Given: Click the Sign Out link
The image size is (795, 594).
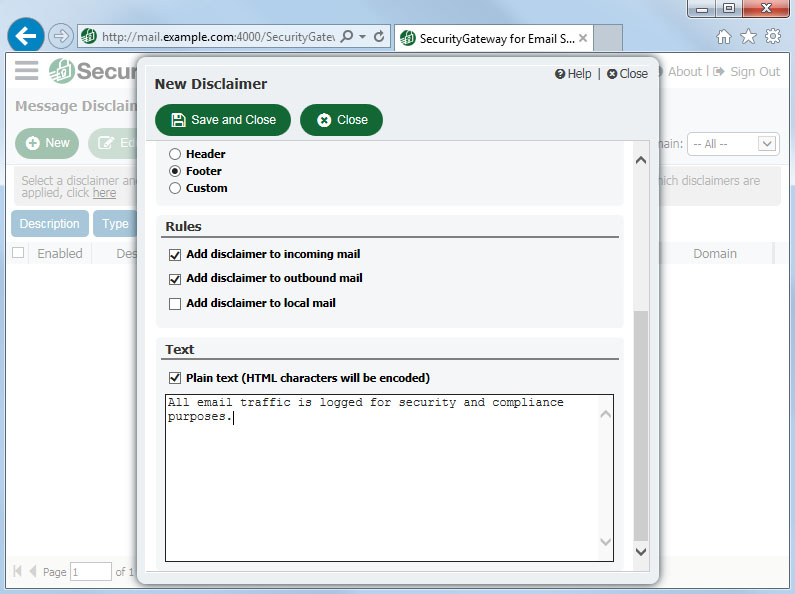Looking at the screenshot, I should click(747, 72).
